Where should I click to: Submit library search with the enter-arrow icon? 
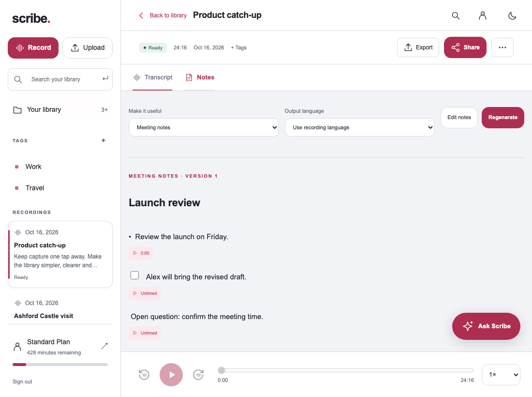click(105, 78)
